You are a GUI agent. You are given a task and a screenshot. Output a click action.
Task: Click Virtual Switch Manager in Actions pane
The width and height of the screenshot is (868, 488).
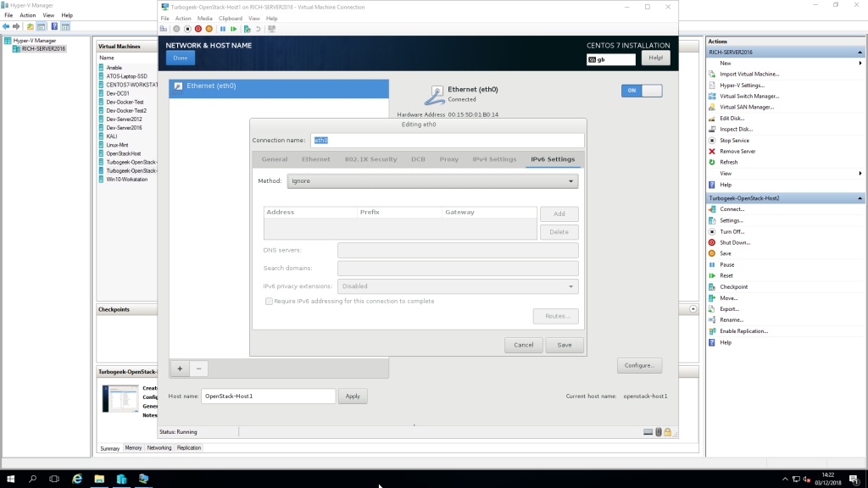pyautogui.click(x=749, y=96)
